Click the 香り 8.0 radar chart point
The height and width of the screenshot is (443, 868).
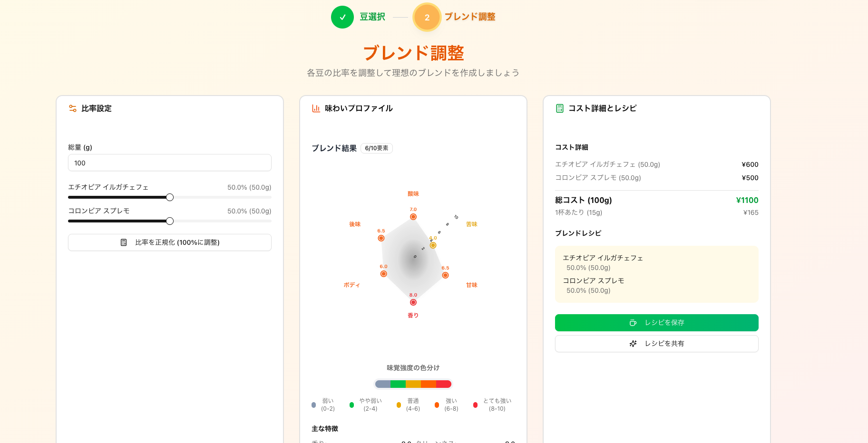click(x=413, y=302)
